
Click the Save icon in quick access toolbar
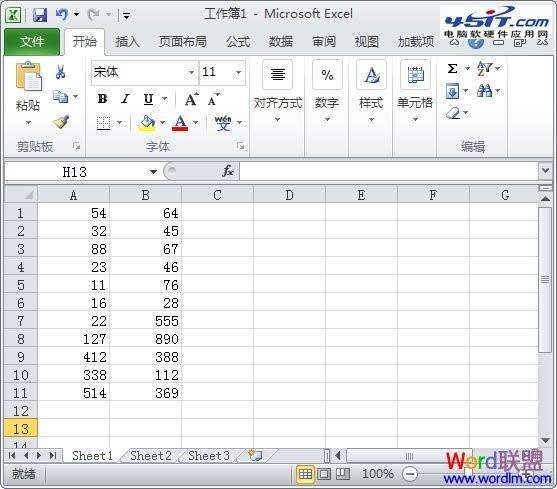click(x=40, y=15)
